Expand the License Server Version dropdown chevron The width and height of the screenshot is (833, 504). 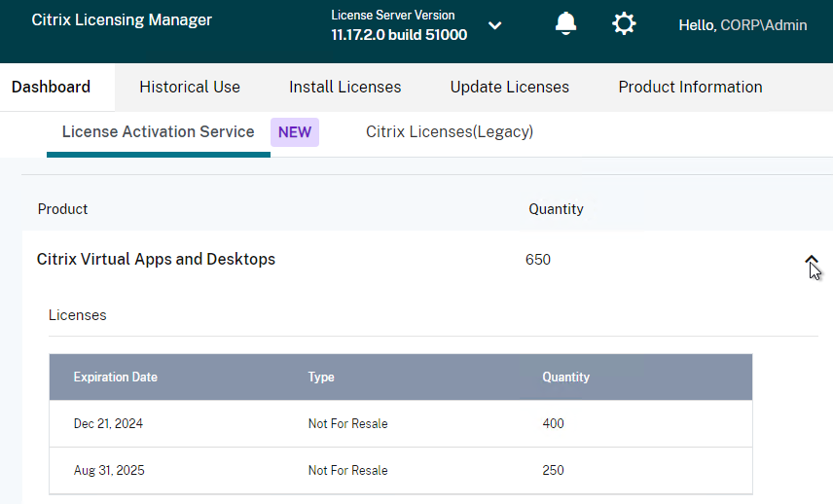[x=494, y=25]
